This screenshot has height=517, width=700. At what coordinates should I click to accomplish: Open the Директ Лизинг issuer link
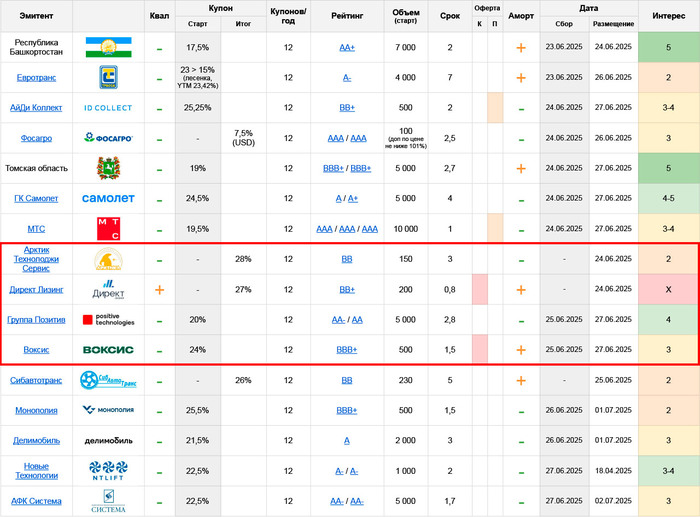(x=36, y=289)
